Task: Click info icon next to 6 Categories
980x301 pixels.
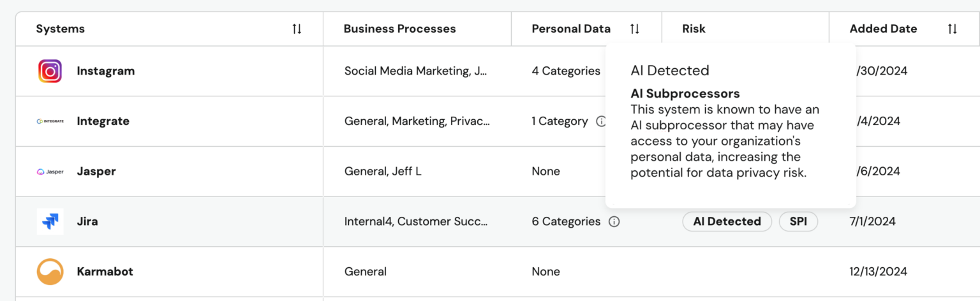Action: coord(614,222)
